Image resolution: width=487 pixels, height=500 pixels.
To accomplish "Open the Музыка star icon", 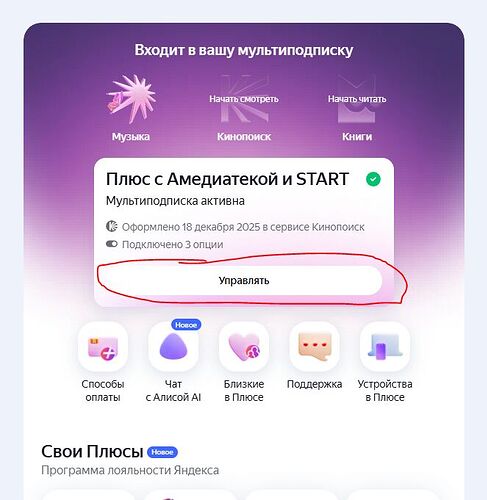I will click(x=131, y=99).
